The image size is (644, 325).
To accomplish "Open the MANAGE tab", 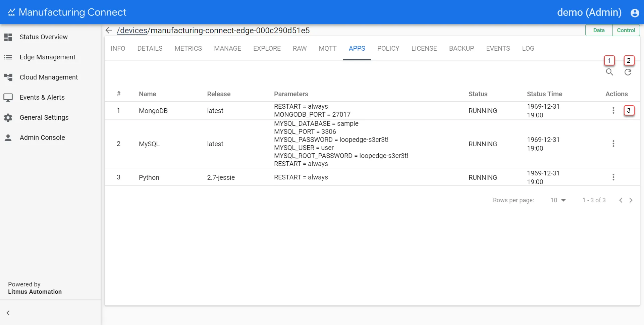I will 228,49.
